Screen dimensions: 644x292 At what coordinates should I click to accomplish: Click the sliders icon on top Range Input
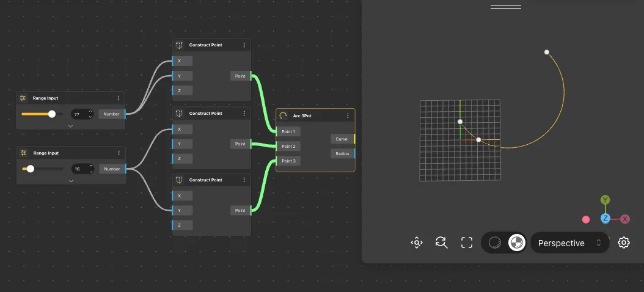point(23,98)
